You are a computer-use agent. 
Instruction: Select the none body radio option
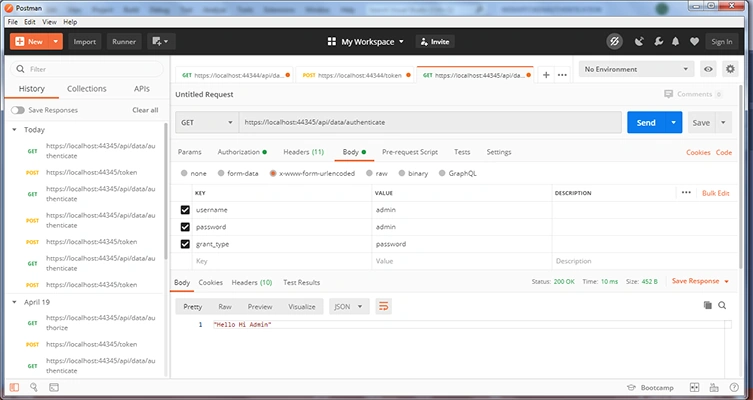(184, 173)
